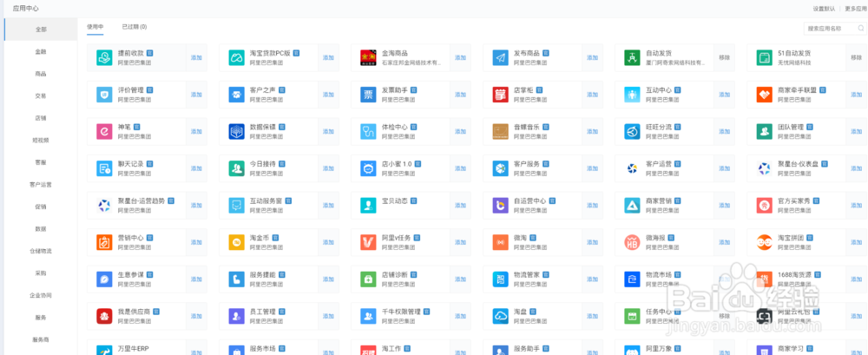
Task: Open 客户运营 sidebar category
Action: pyautogui.click(x=41, y=184)
